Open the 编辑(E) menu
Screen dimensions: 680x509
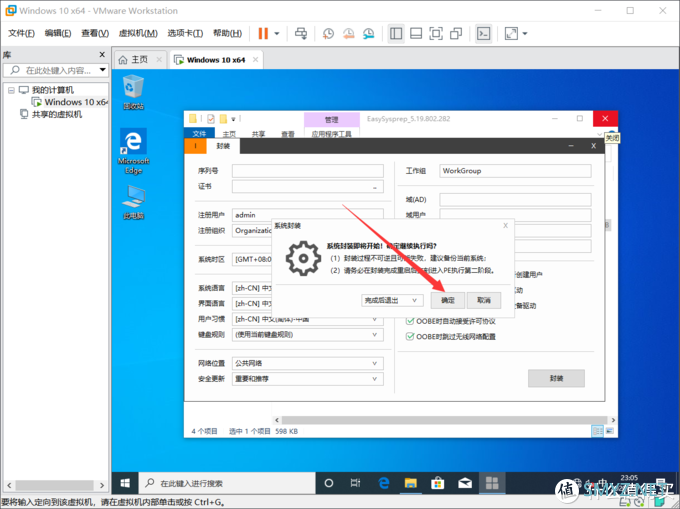(x=58, y=33)
